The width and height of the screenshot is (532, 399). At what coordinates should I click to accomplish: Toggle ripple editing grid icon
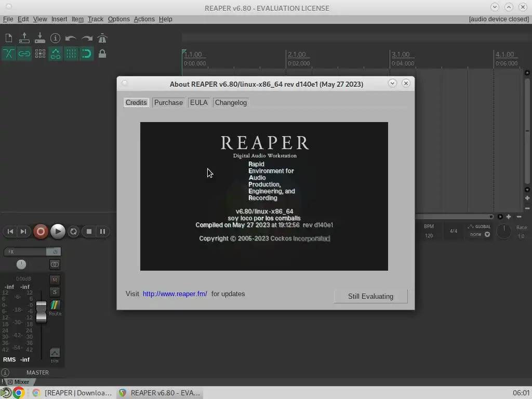click(40, 54)
